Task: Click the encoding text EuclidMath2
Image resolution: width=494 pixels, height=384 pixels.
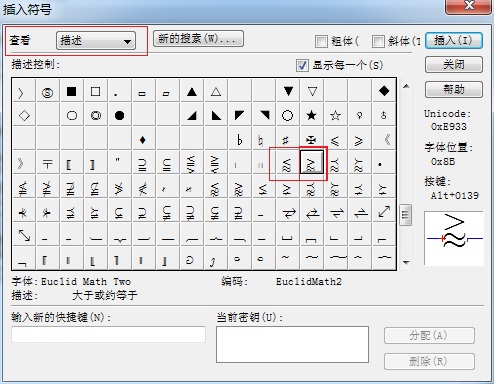Action: pos(309,282)
